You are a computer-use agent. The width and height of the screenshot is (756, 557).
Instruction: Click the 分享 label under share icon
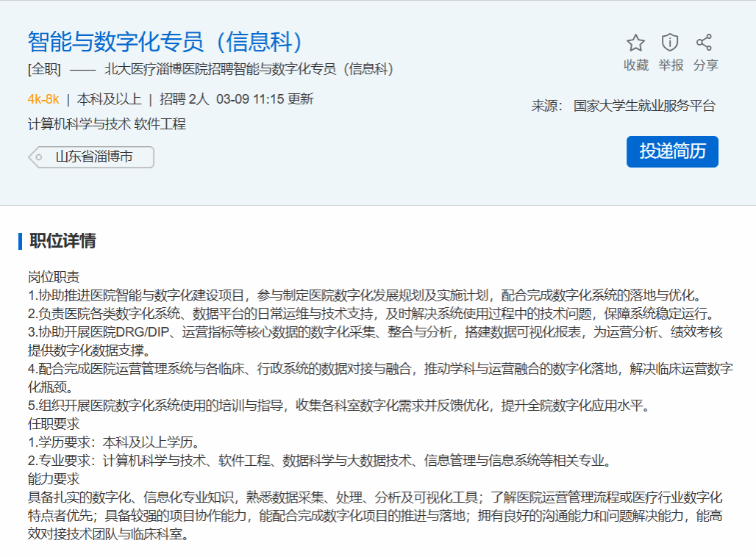(705, 65)
